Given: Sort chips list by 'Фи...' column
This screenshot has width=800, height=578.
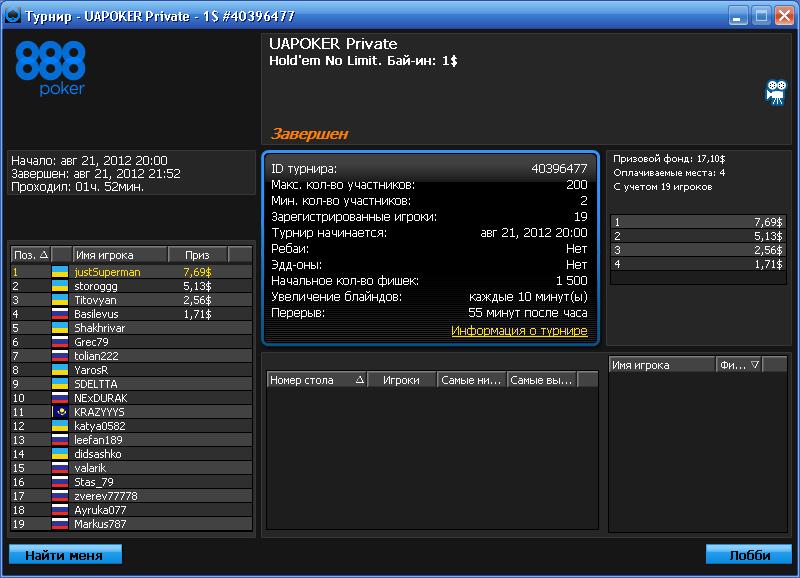Looking at the screenshot, I should (x=739, y=365).
